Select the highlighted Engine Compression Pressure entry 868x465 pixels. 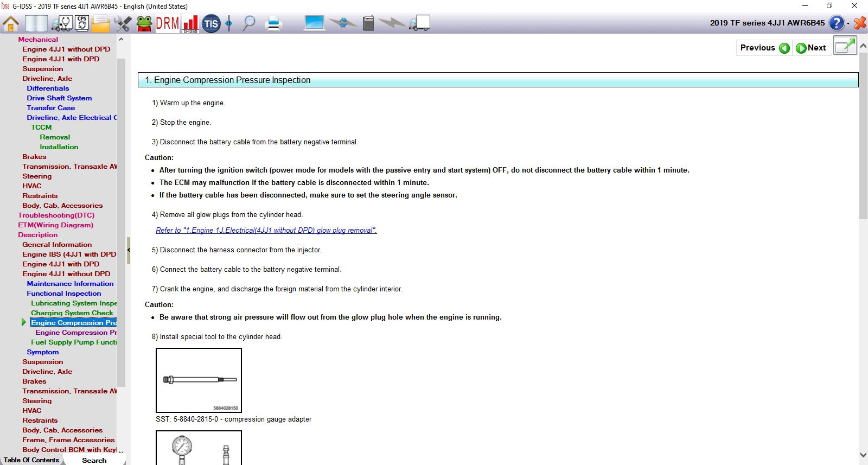click(x=73, y=322)
